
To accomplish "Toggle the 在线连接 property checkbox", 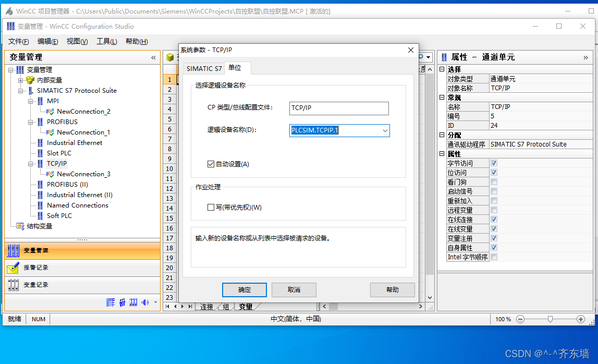I will tap(494, 220).
